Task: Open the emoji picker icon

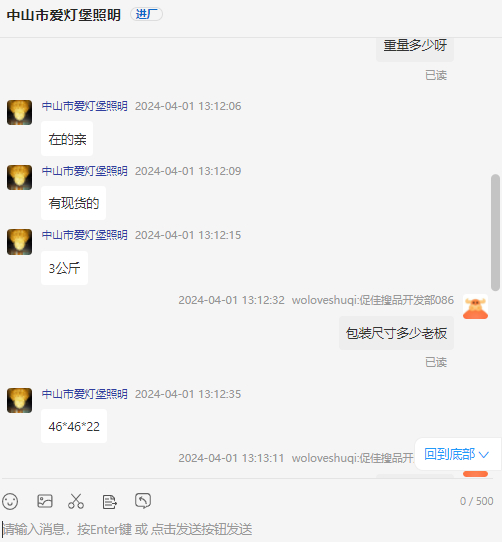Action: click(x=10, y=501)
